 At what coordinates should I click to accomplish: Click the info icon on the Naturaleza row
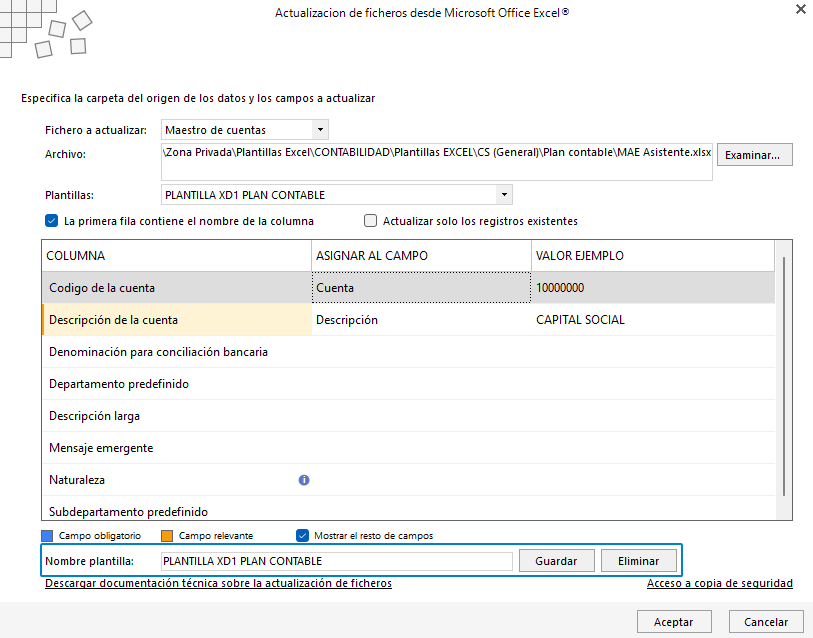(x=304, y=480)
